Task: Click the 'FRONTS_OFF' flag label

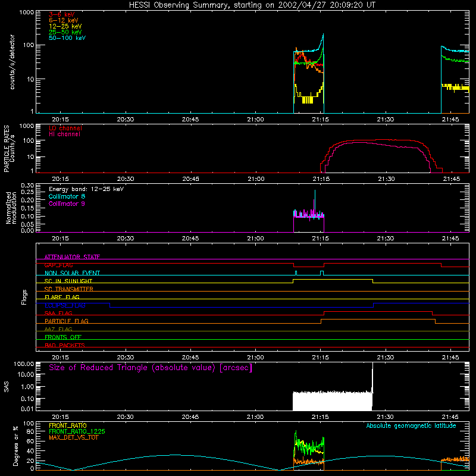Action: 63,337
